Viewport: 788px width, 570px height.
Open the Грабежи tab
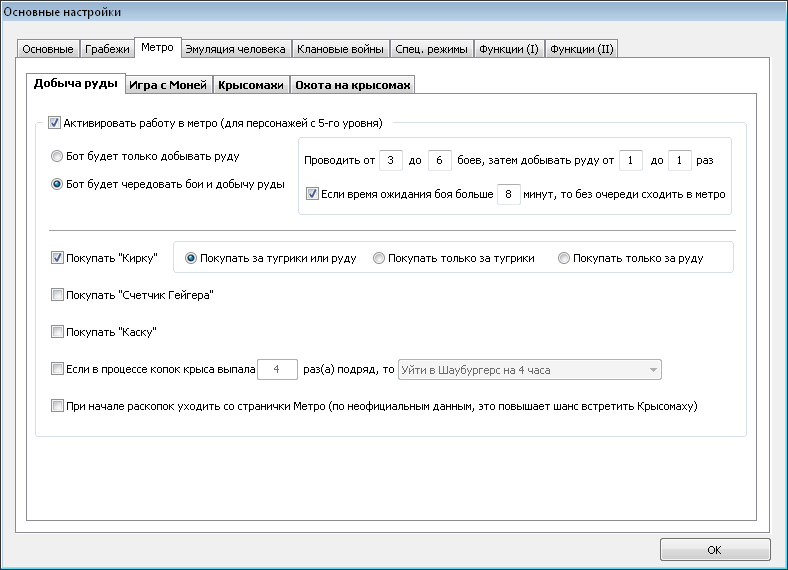coord(107,49)
